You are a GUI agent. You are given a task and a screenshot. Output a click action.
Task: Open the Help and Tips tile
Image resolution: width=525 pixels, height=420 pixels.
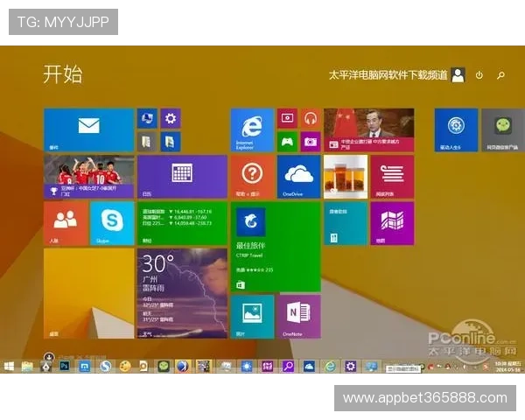click(252, 177)
